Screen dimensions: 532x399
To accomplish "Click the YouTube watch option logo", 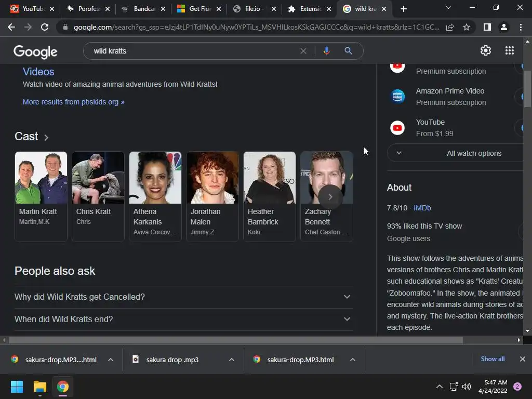I will point(397,128).
